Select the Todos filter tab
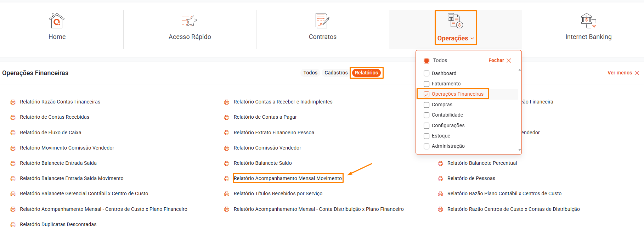This screenshot has height=236, width=644. 310,73
